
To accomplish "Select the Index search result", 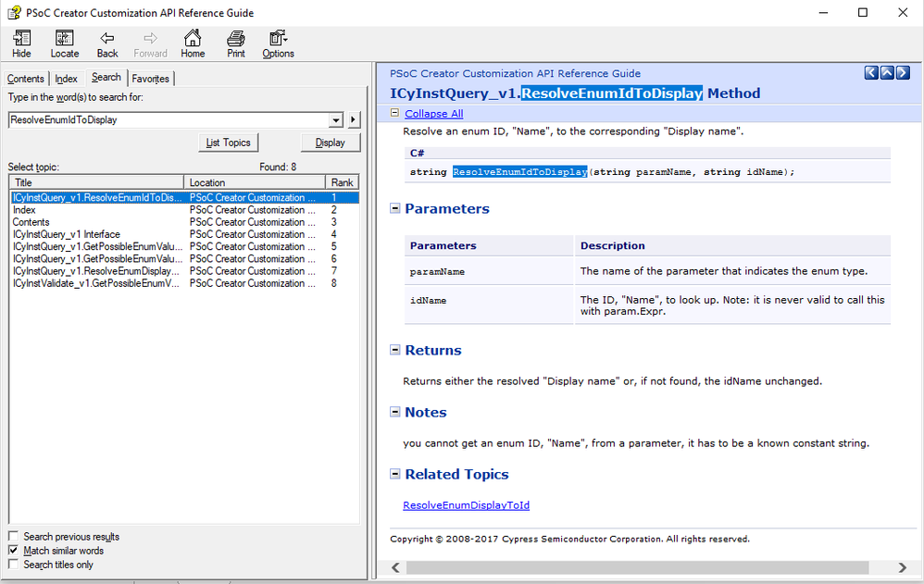I will (184, 210).
